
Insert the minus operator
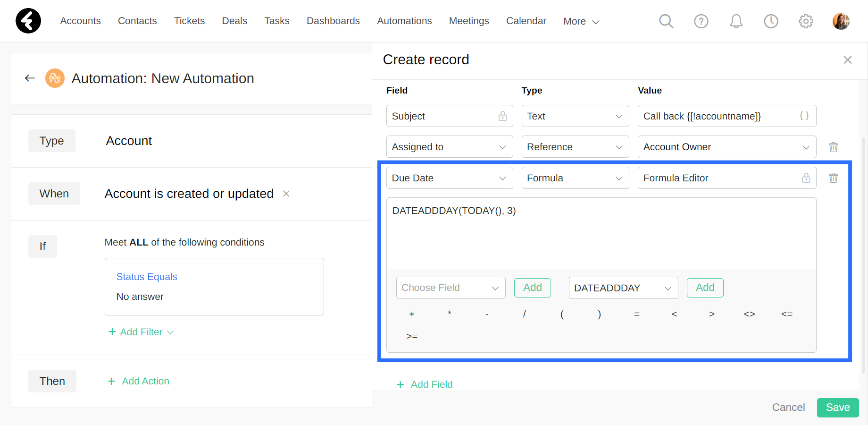tap(487, 314)
